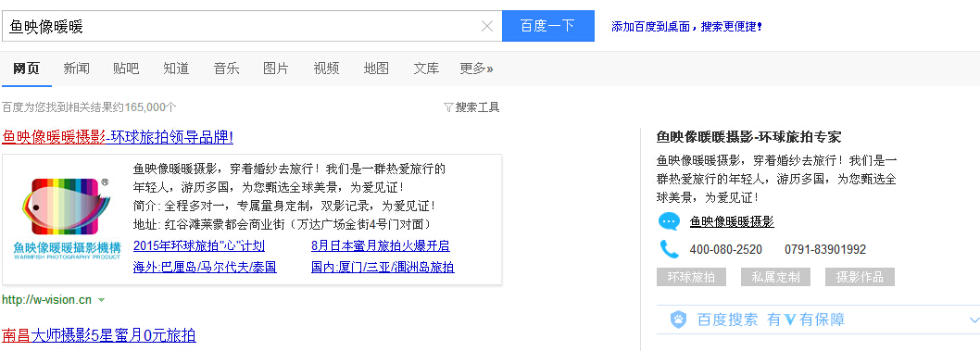Image resolution: width=980 pixels, height=351 pixels.
Task: Open the 视频 tab
Action: click(x=326, y=69)
